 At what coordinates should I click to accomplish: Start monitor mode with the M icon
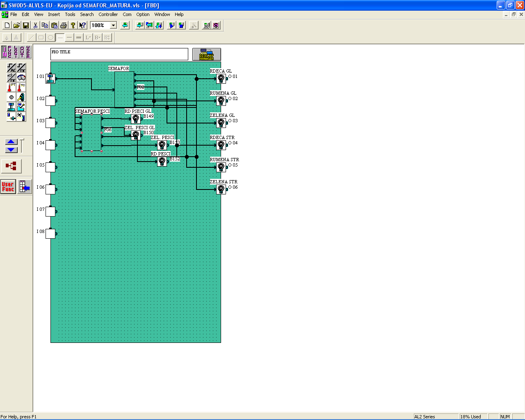click(206, 25)
